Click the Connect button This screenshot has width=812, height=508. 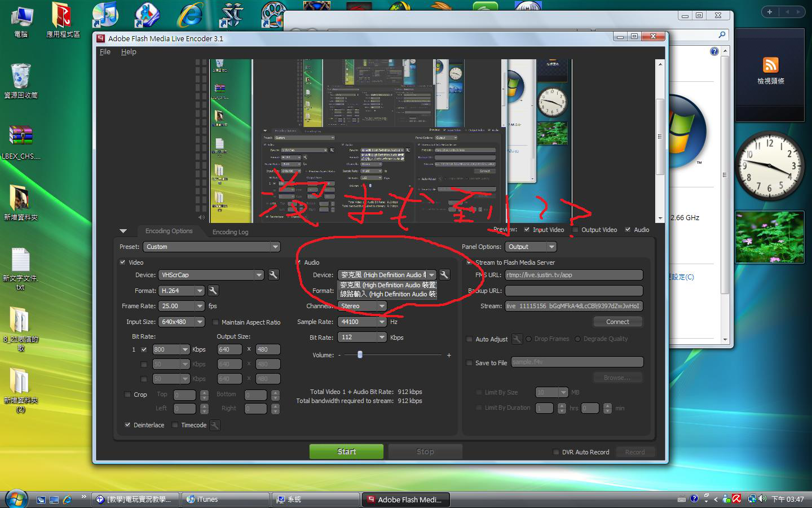click(x=617, y=322)
